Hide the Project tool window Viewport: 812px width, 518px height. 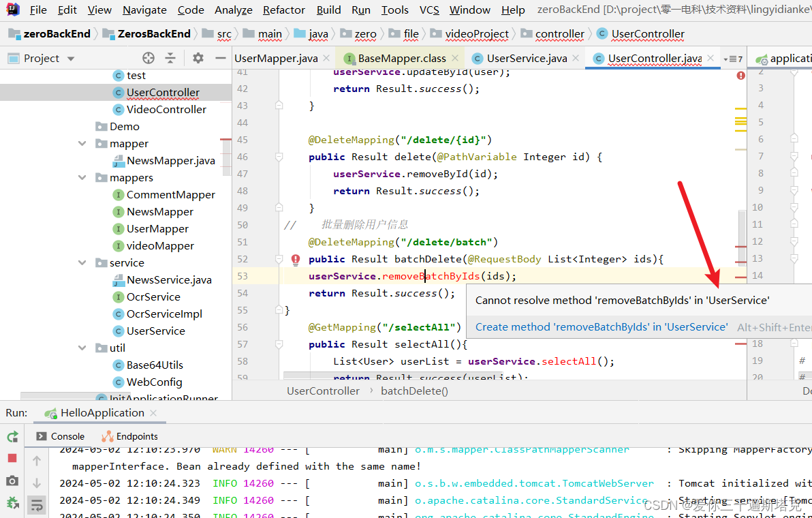(221, 58)
